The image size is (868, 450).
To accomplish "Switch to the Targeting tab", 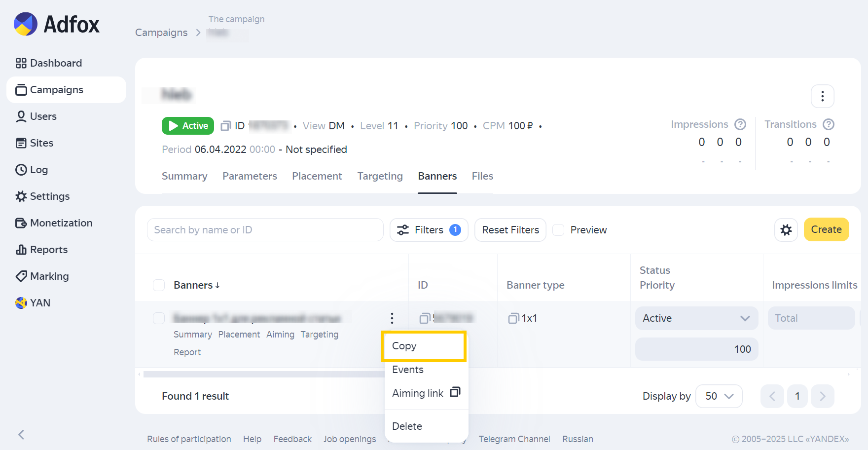I will [x=380, y=176].
